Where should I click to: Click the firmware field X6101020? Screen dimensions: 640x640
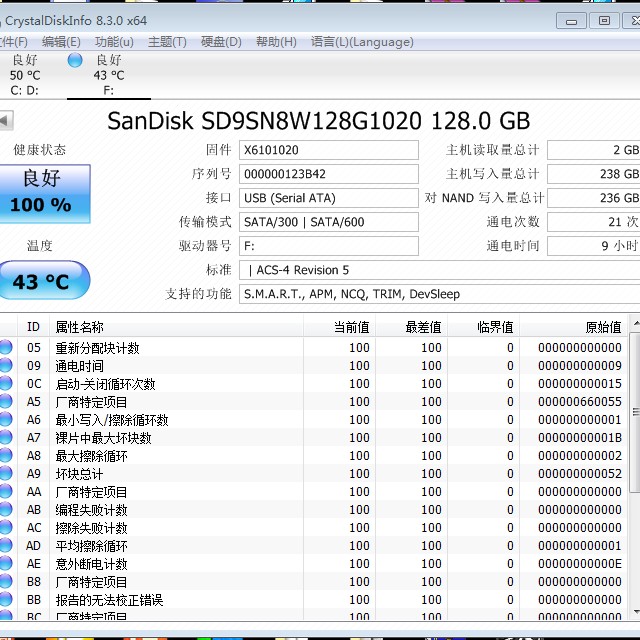click(329, 150)
